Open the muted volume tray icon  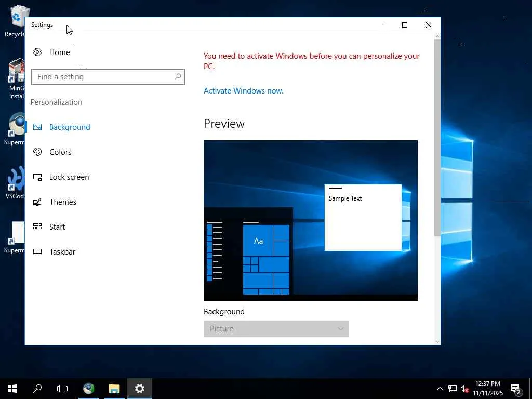pyautogui.click(x=464, y=389)
